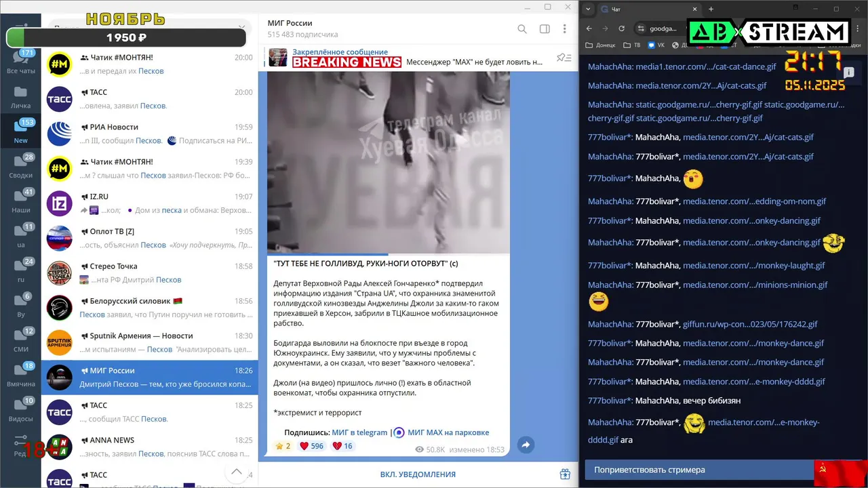
Task: Reload the browser page
Action: [622, 28]
